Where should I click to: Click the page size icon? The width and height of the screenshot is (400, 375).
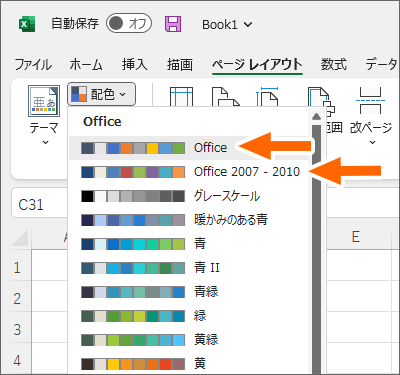pyautogui.click(x=267, y=97)
